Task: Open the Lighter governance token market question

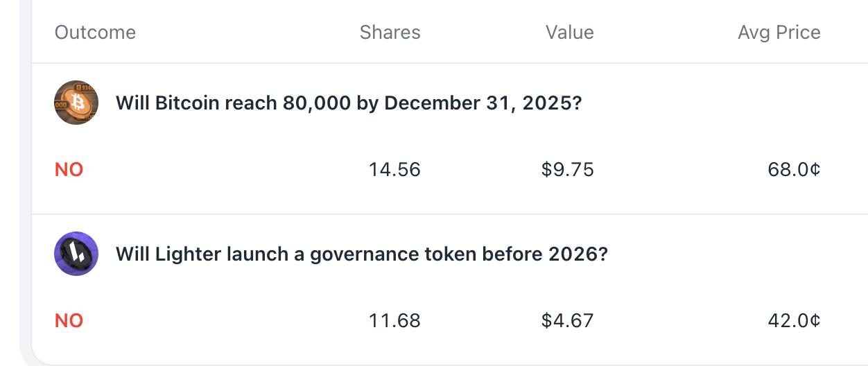Action: 361,254
